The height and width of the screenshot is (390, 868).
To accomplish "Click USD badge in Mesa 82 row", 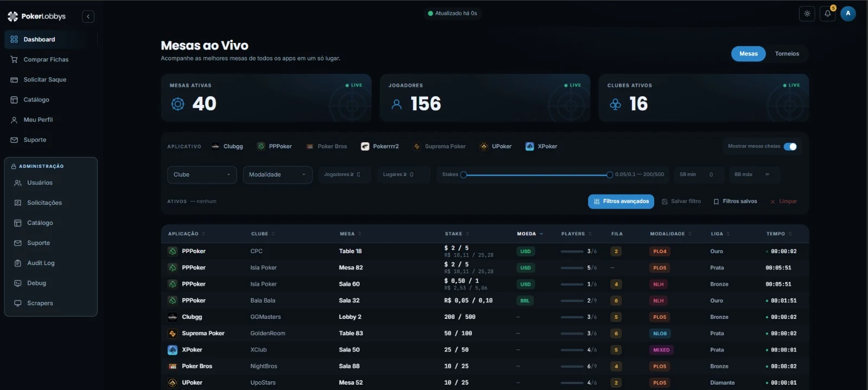I will pyautogui.click(x=525, y=268).
